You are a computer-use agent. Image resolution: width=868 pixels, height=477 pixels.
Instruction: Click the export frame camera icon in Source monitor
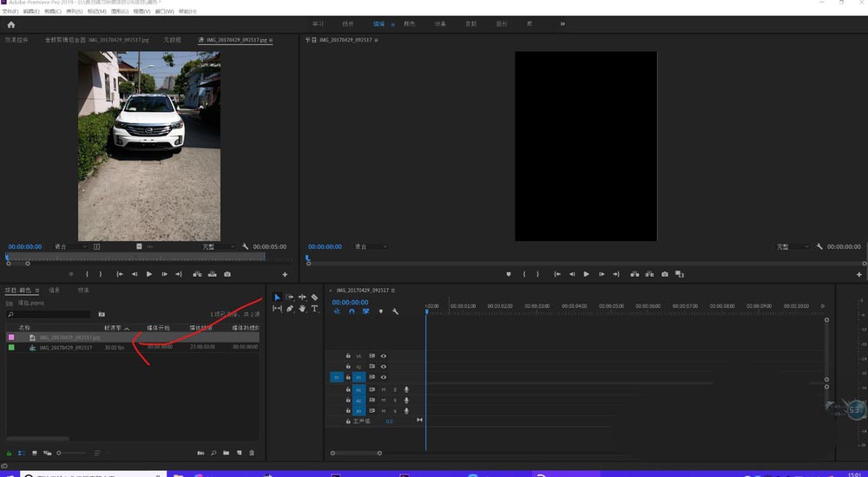pyautogui.click(x=227, y=274)
